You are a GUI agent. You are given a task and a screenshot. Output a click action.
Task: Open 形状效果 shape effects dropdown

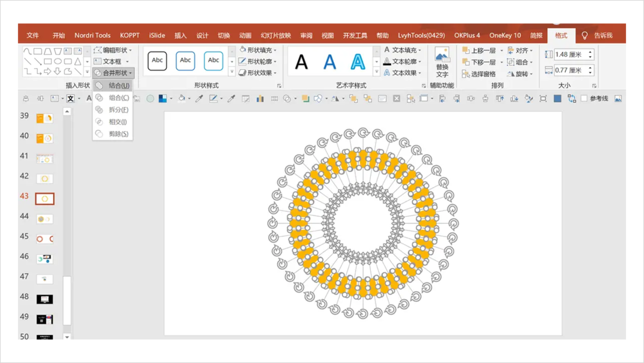coord(258,73)
